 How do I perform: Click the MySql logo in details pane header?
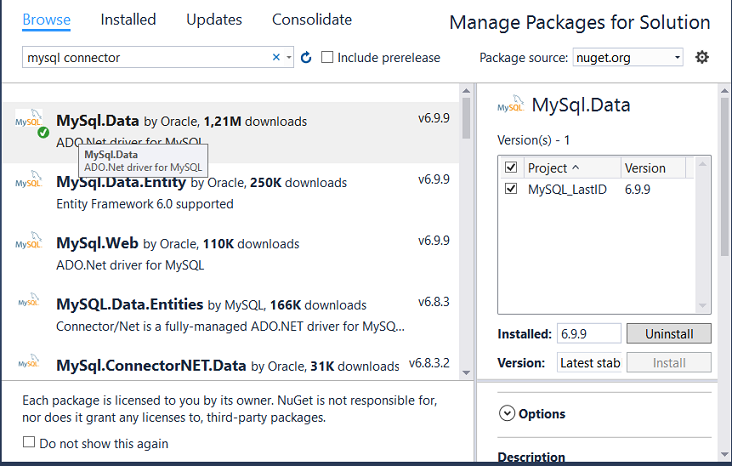coord(511,105)
